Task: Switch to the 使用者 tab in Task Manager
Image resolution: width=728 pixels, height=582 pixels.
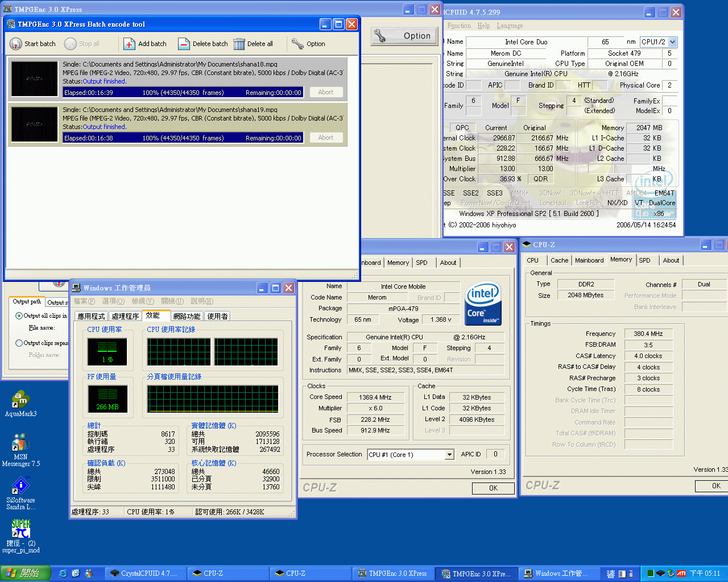Action: click(217, 316)
